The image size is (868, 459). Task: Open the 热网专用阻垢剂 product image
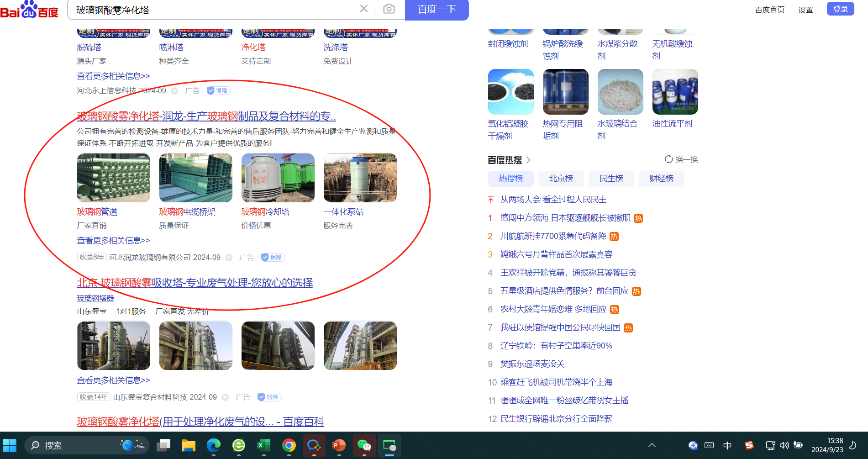(566, 92)
